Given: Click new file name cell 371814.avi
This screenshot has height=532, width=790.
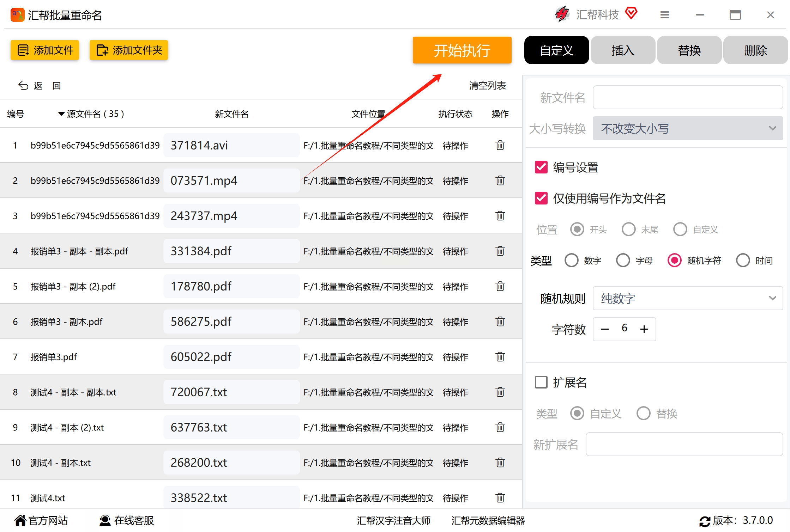Looking at the screenshot, I should coord(231,145).
